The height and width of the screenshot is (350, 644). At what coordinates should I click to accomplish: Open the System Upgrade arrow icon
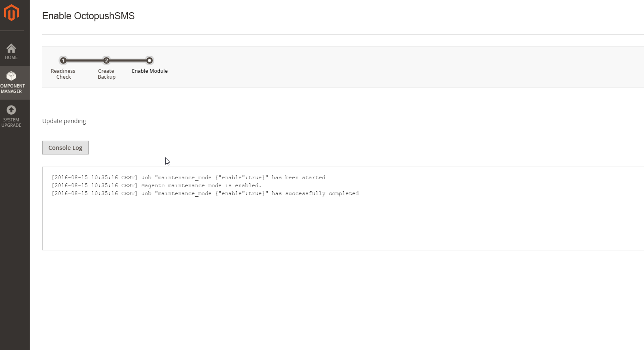pos(11,110)
